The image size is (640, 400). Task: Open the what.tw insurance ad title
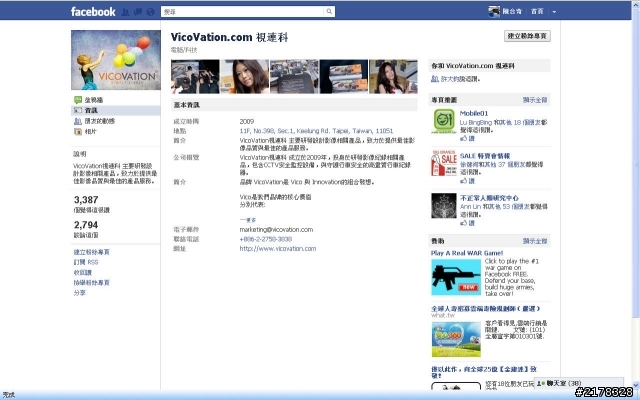click(x=486, y=309)
